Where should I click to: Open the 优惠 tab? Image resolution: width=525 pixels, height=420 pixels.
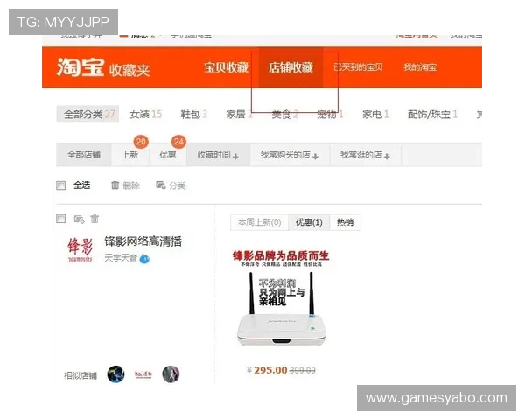(x=167, y=155)
